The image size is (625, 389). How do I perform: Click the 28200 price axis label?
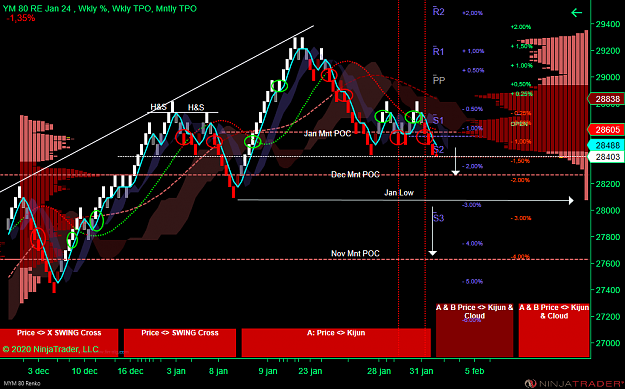pyautogui.click(x=607, y=184)
